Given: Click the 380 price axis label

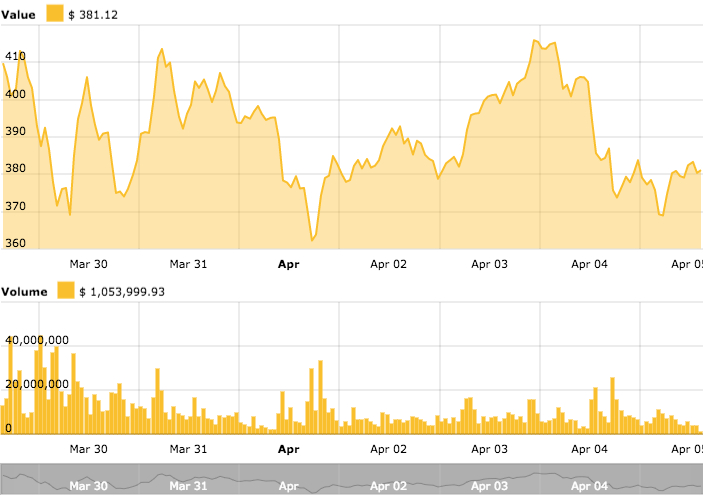Looking at the screenshot, I should coord(15,169).
